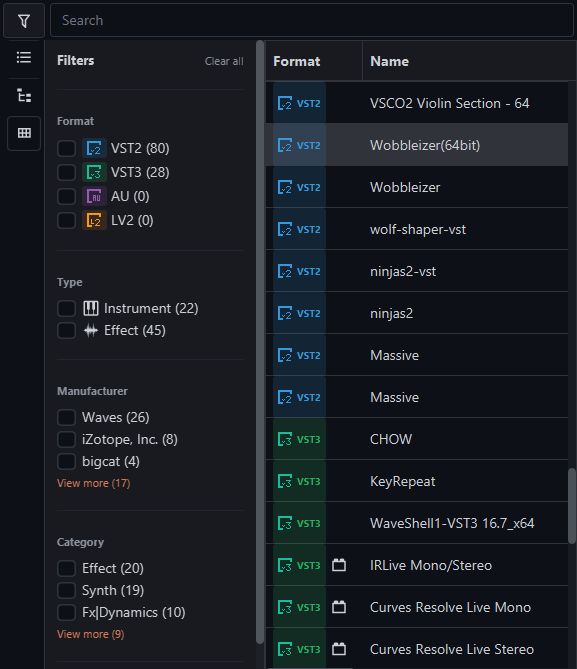Screen dimensions: 577x669
Task: Select IRLive Mono/Stereo plugin name
Action: coord(431,565)
